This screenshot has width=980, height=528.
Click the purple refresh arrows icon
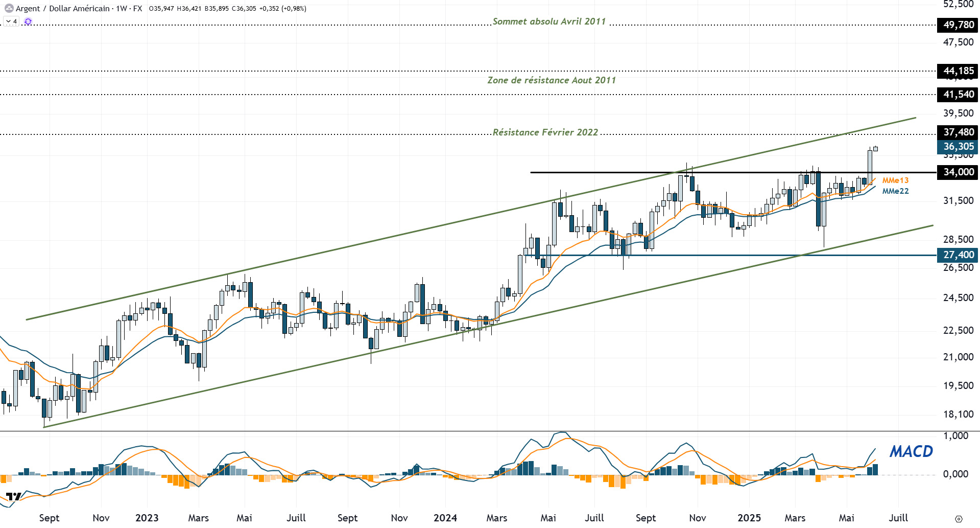pos(28,21)
